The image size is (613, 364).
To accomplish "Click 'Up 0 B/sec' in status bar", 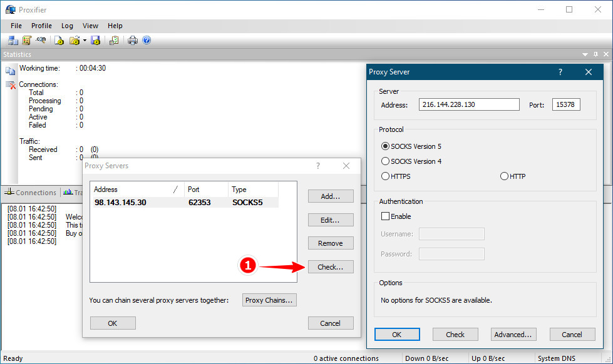I will (x=488, y=358).
